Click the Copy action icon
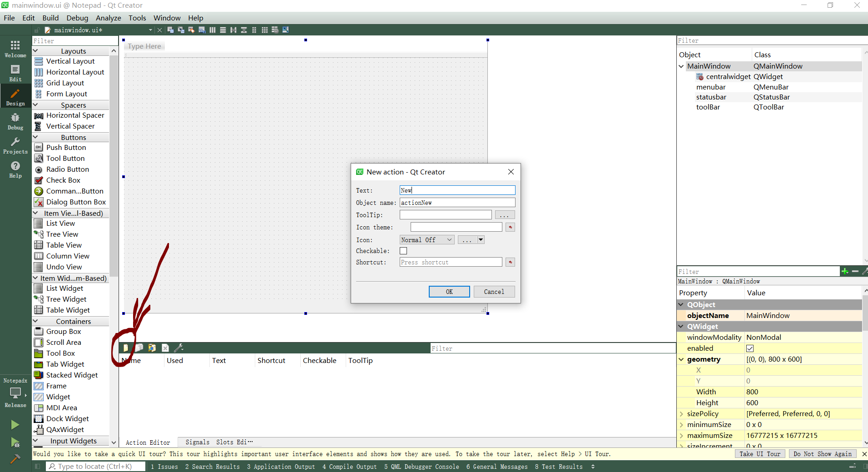Viewport: 868px width, 472px height. pyautogui.click(x=139, y=348)
